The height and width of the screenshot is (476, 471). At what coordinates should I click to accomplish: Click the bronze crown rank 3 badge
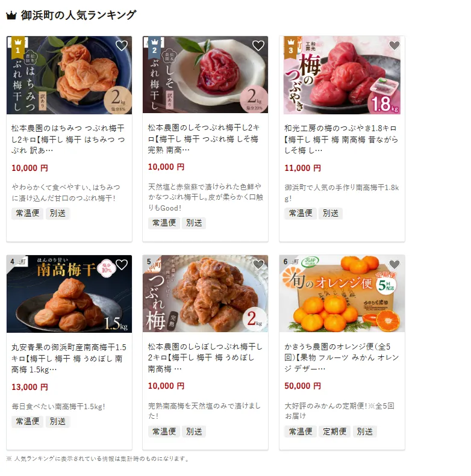291,48
